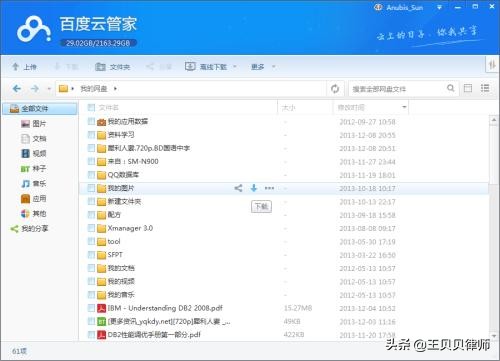Select 图片 category in sidebar
Screen dimensions: 500x361
pos(34,124)
